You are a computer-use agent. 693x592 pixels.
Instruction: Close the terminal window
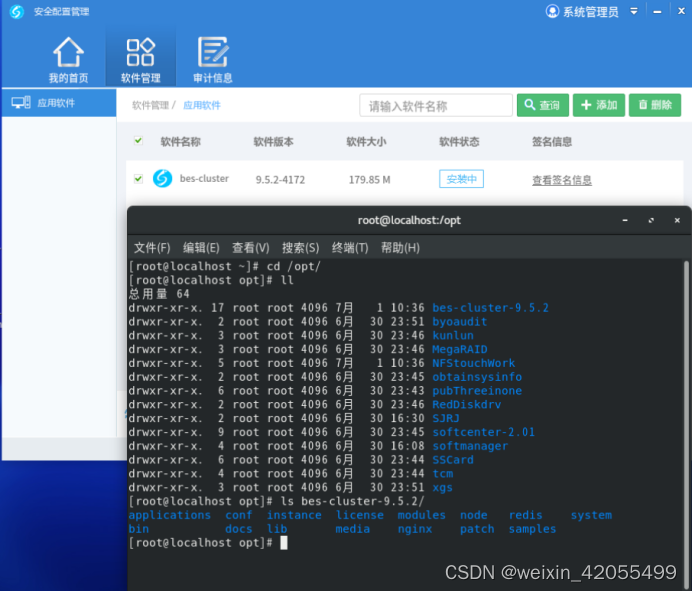click(x=677, y=220)
